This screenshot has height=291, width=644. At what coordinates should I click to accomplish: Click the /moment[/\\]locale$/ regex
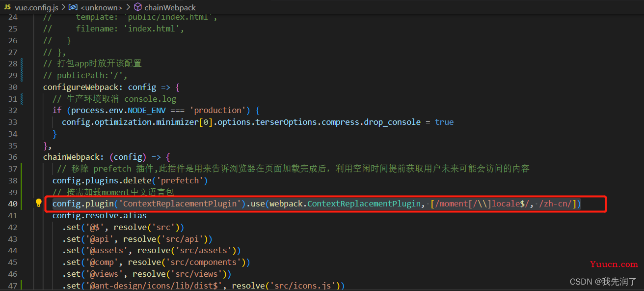[x=482, y=204]
